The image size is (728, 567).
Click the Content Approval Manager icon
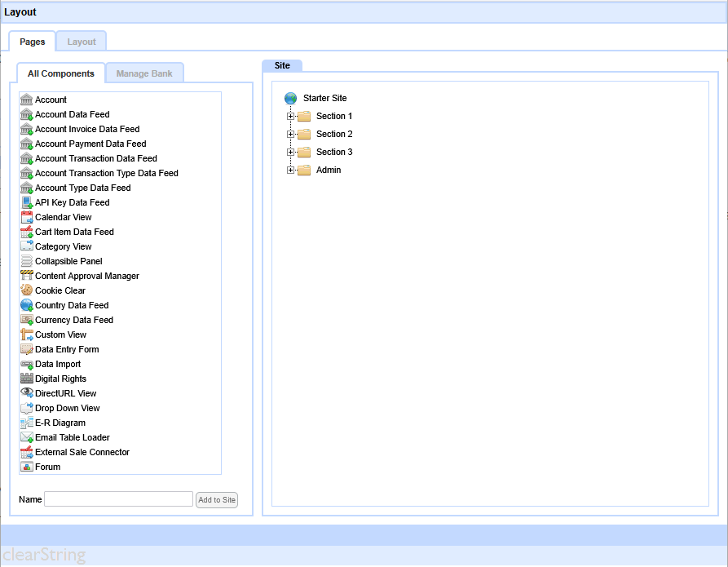[27, 276]
